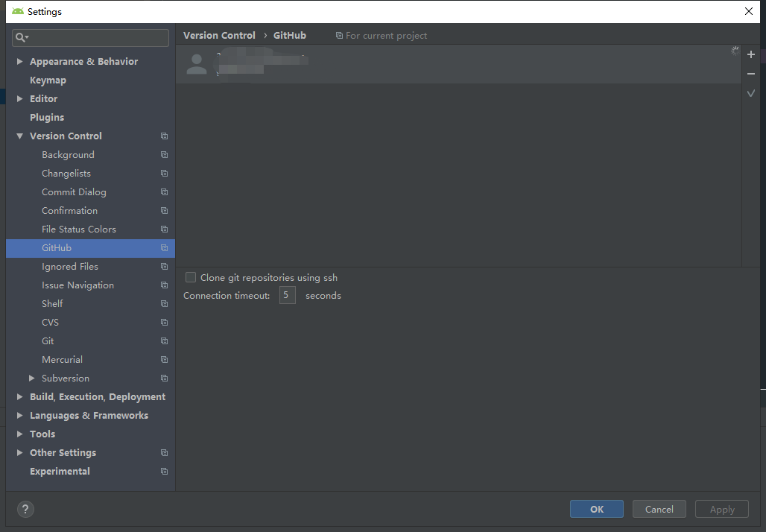This screenshot has width=766, height=532.
Task: Open the Plugins settings page
Action: tap(47, 117)
